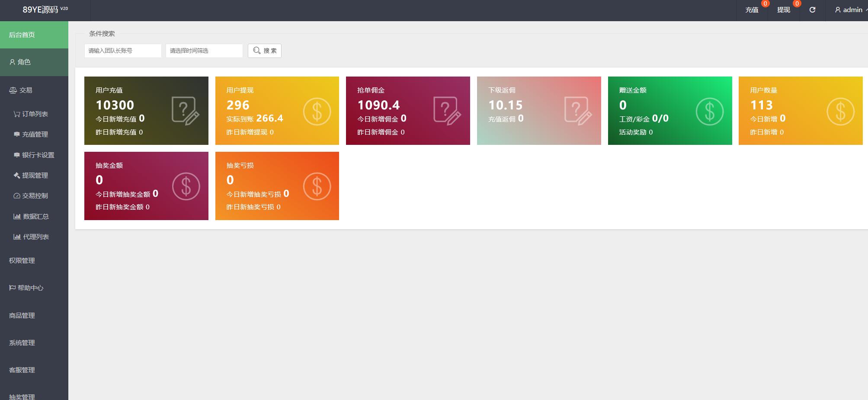The height and width of the screenshot is (400, 868).
Task: Click the scales icon beside 交易
Action: click(13, 90)
